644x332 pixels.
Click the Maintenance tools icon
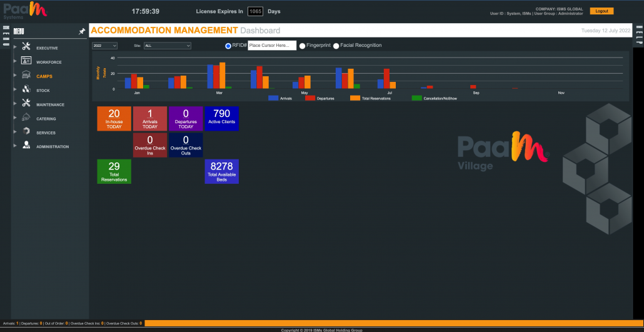point(26,103)
